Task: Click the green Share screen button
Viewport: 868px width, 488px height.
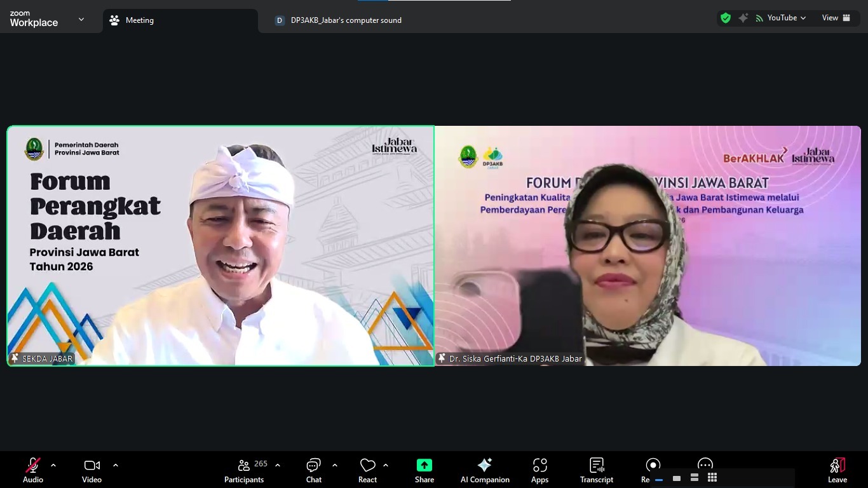Action: coord(424,470)
